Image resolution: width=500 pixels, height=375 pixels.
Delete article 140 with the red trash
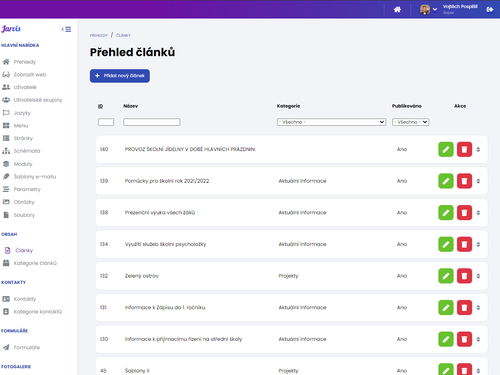(x=464, y=149)
